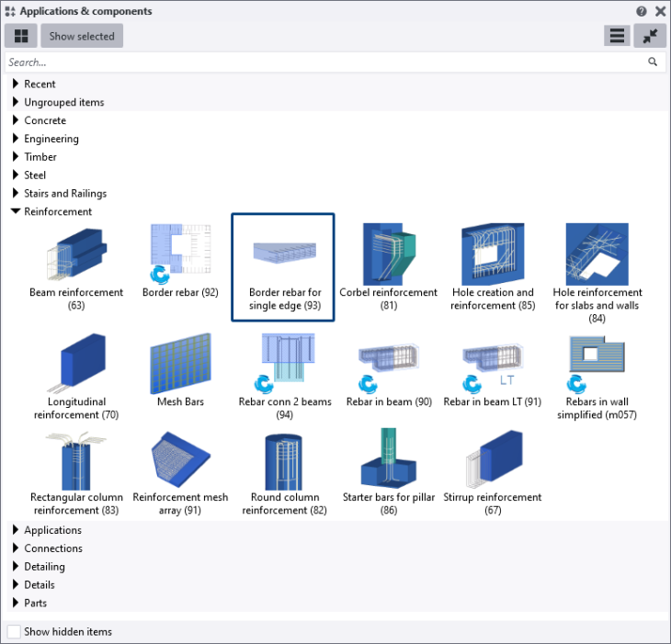Expand the Details group
Image resolution: width=671 pixels, height=644 pixels.
click(16, 584)
